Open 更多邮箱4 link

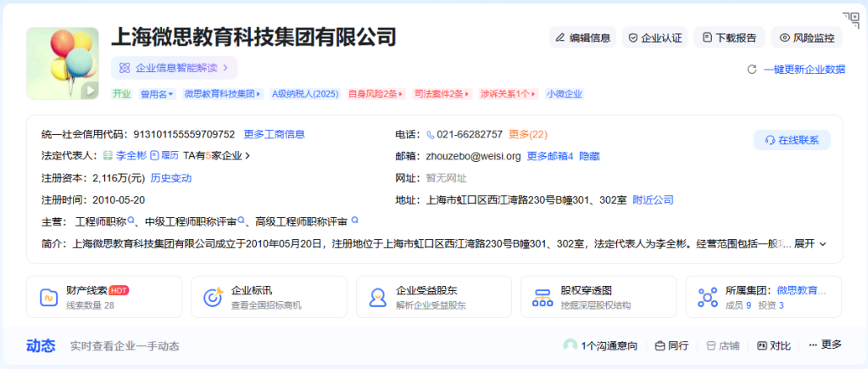[550, 156]
